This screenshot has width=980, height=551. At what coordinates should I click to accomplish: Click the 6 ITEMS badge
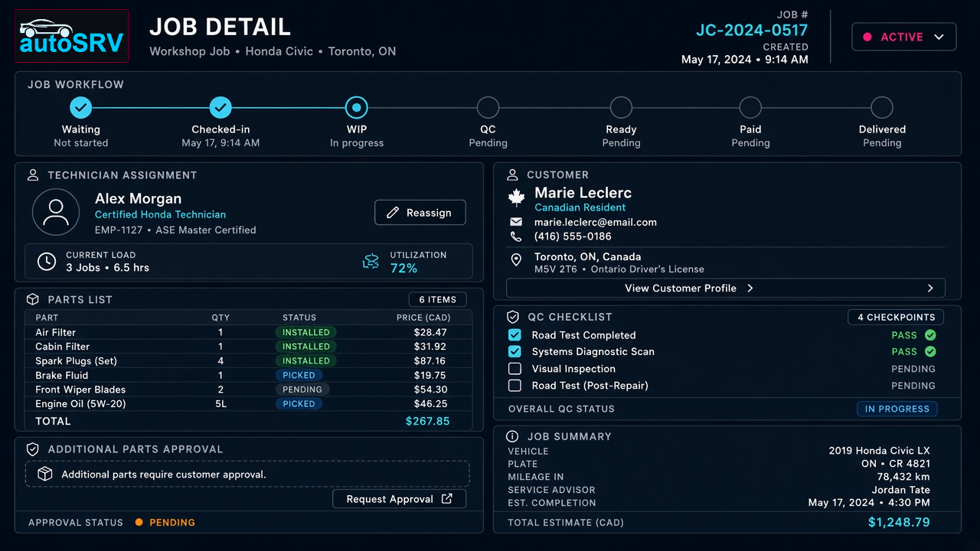[438, 300]
